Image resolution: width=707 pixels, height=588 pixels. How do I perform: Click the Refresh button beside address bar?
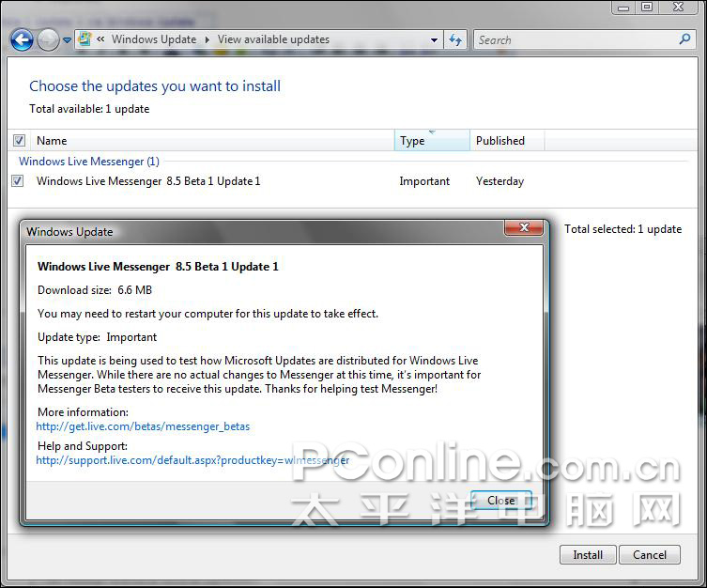click(456, 39)
